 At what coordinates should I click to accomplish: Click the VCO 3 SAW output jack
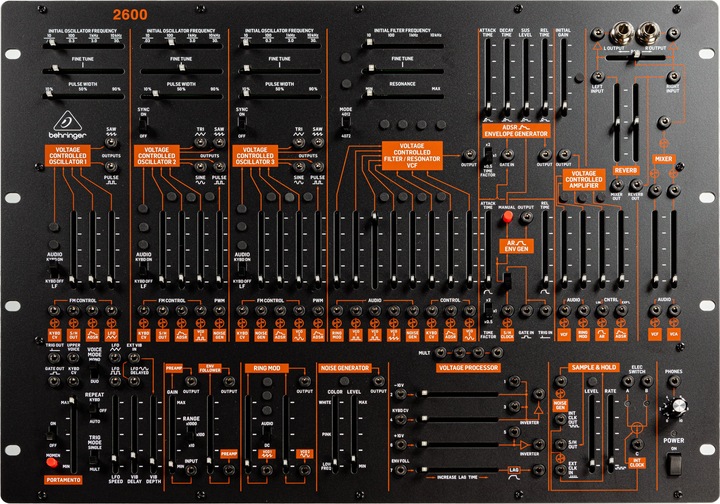[x=318, y=142]
